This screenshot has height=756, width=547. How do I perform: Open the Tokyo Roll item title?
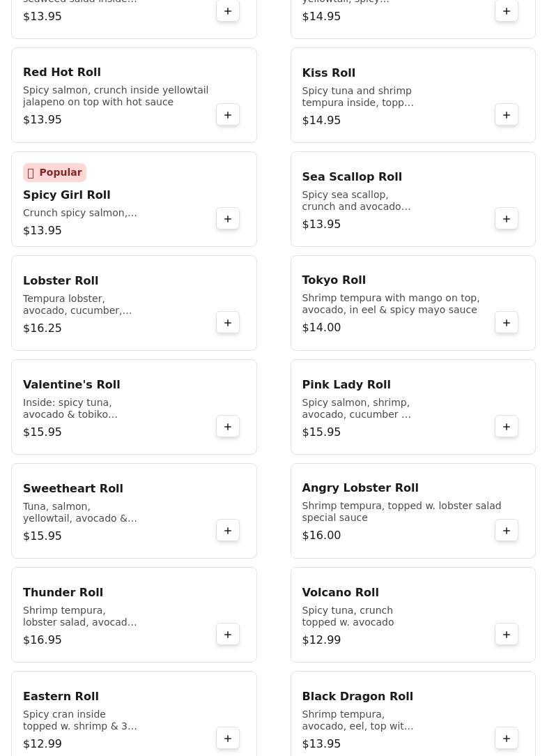334,280
